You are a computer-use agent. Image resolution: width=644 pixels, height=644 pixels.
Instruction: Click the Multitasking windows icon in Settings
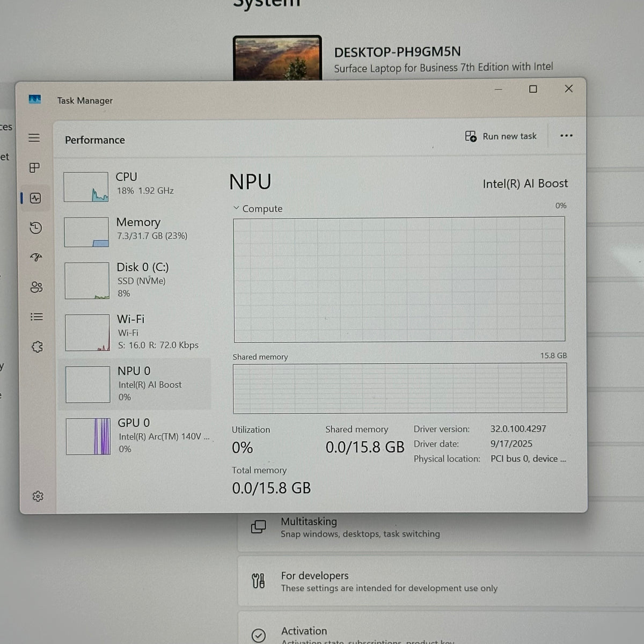point(258,527)
